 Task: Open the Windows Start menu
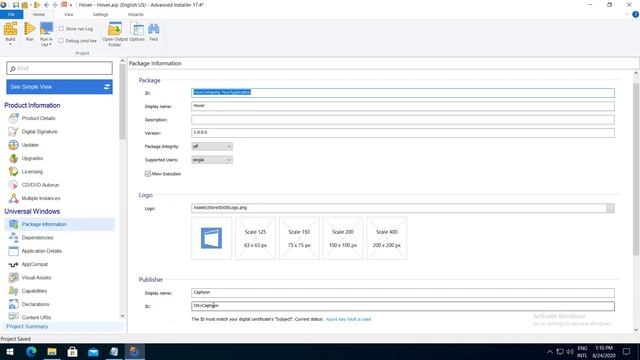[x=10, y=351]
